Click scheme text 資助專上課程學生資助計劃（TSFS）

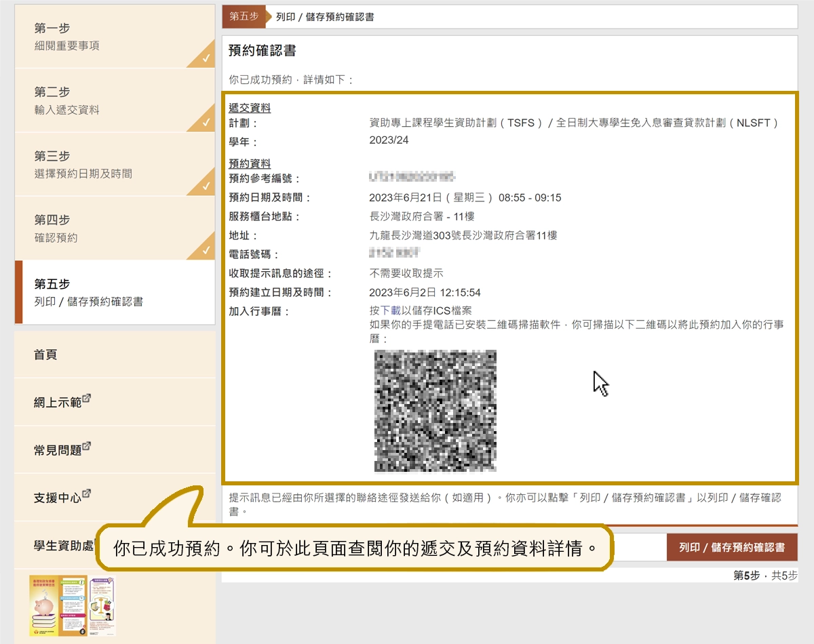(x=457, y=123)
